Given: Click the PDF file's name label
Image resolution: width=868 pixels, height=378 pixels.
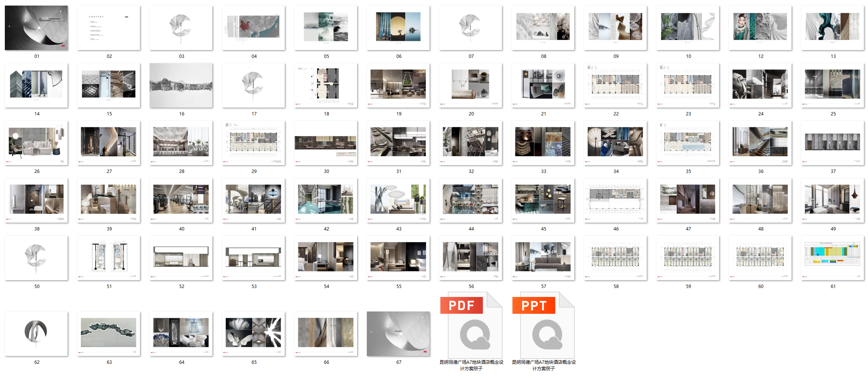Looking at the screenshot, I should tap(471, 365).
